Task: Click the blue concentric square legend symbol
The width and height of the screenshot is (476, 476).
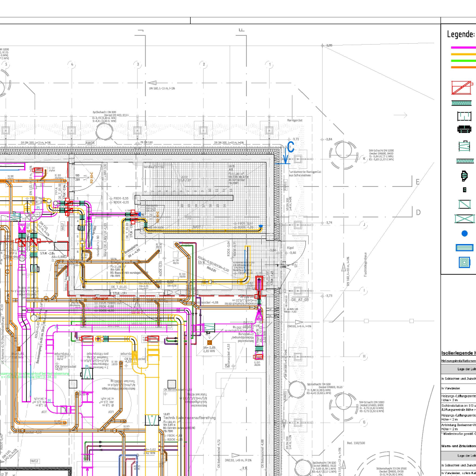Action: pos(465,262)
